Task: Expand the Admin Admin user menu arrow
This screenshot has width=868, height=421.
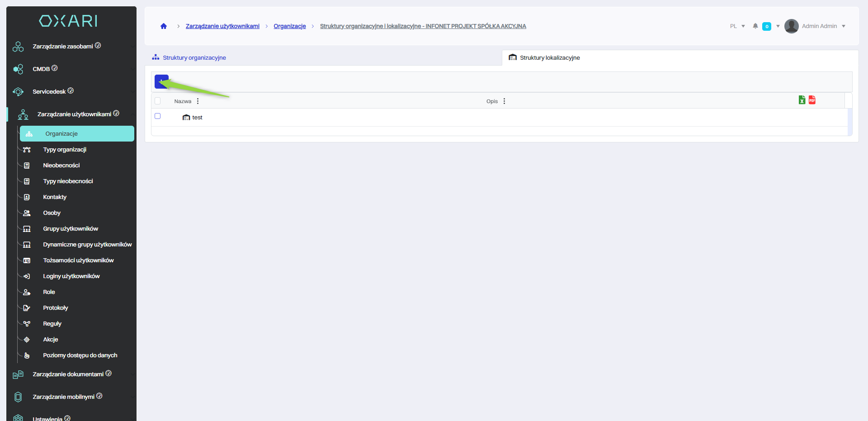Action: (x=844, y=26)
